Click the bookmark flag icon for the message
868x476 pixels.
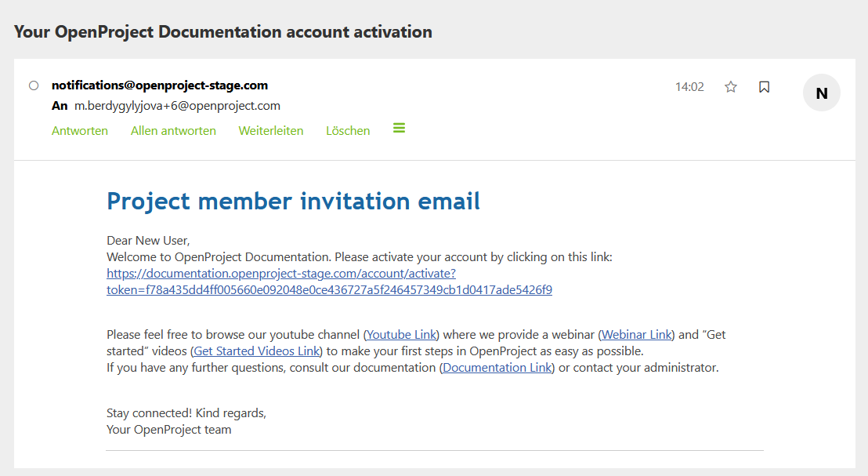coord(764,87)
